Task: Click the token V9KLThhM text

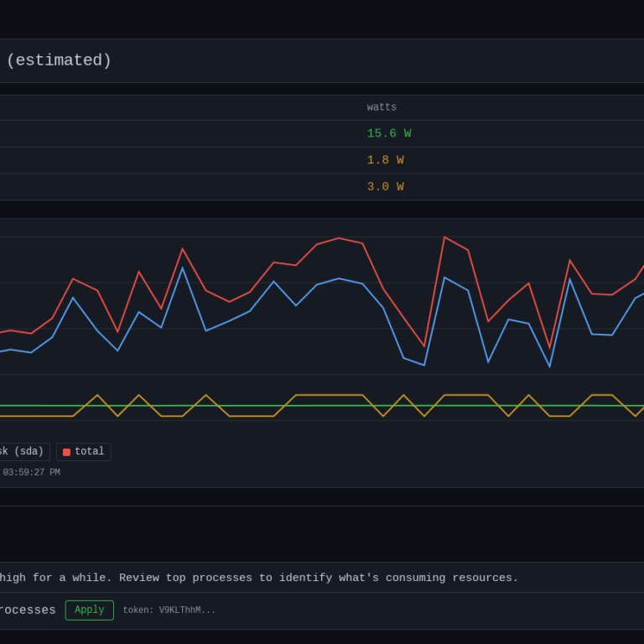Action: coord(169,610)
